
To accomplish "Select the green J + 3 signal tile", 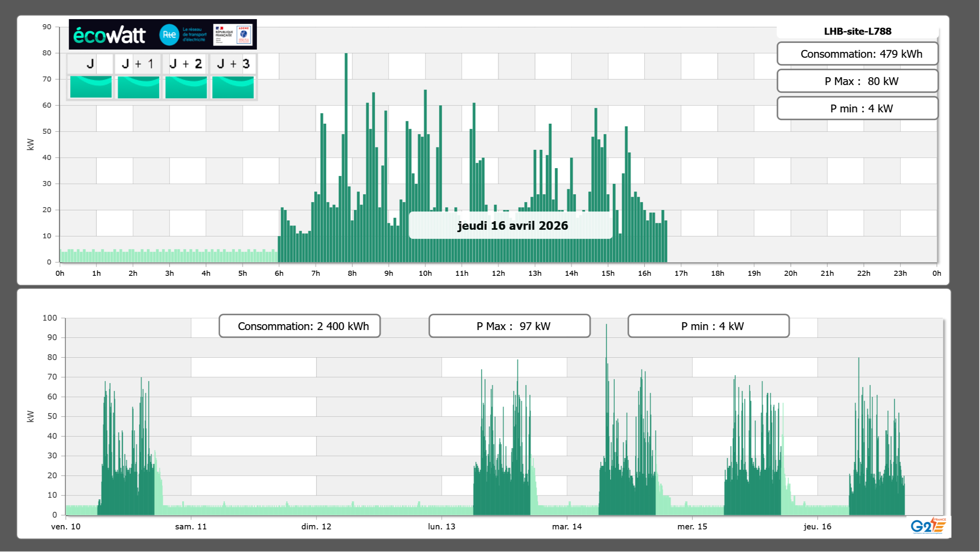I will 233,87.
